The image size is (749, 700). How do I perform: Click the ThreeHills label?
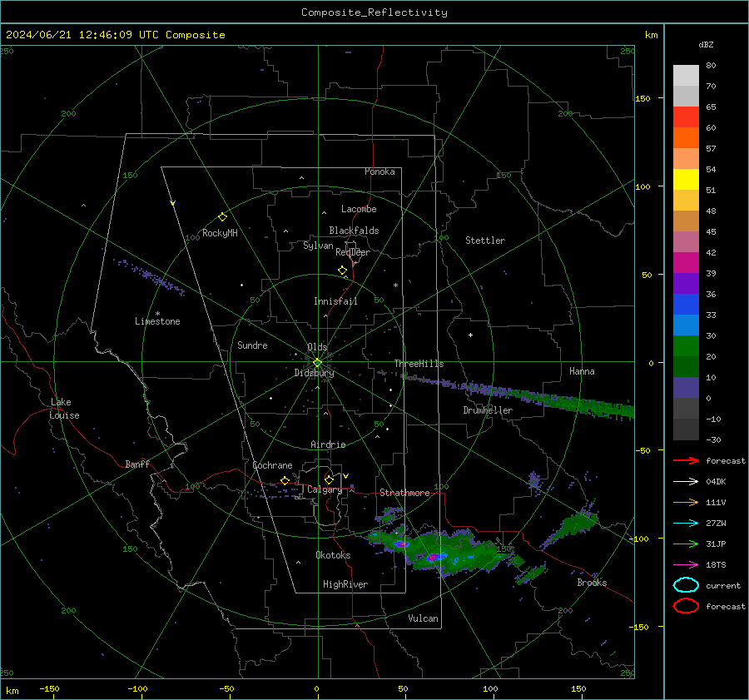tap(419, 364)
